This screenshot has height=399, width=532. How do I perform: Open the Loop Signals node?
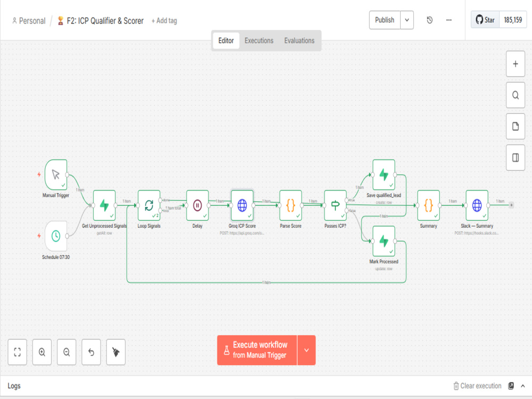pyautogui.click(x=149, y=205)
